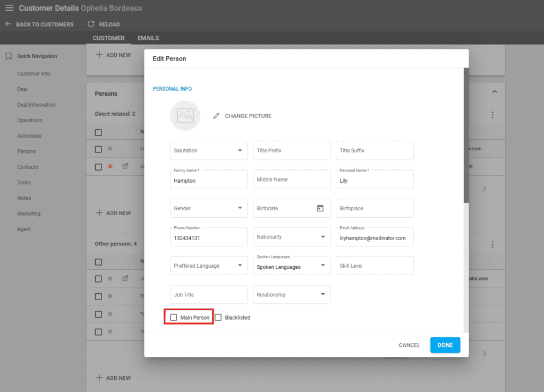Select all in Direct related header checkbox
The height and width of the screenshot is (392, 544).
point(98,132)
